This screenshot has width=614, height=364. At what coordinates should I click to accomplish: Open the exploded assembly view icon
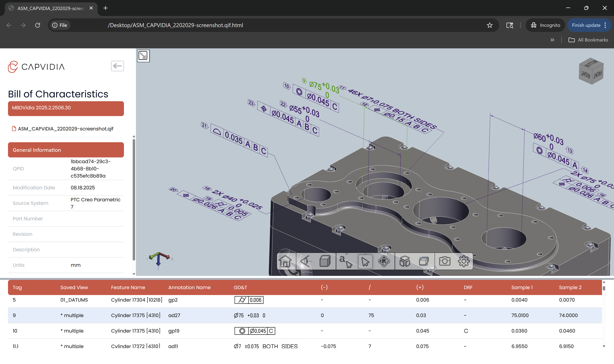[x=405, y=261]
